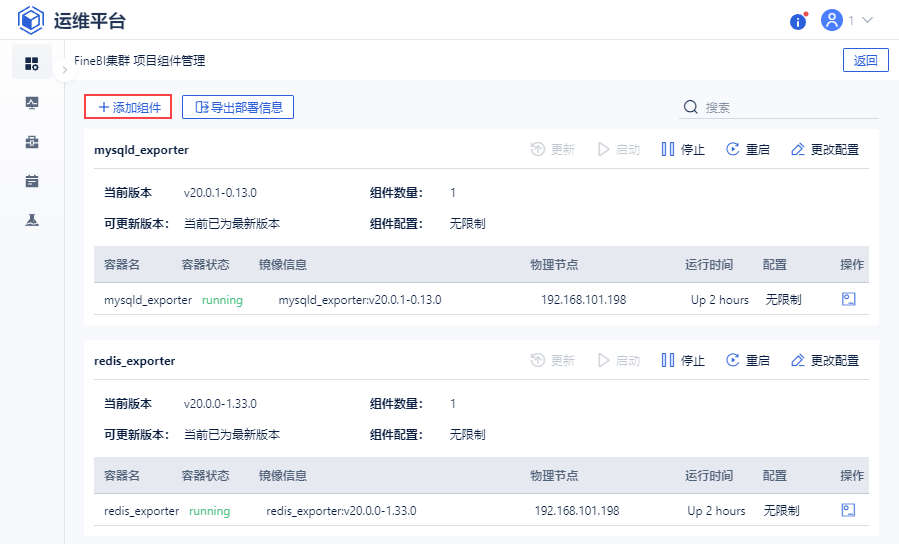Focus the 搜索 search field
Screen dimensions: 899x544
(x=780, y=107)
